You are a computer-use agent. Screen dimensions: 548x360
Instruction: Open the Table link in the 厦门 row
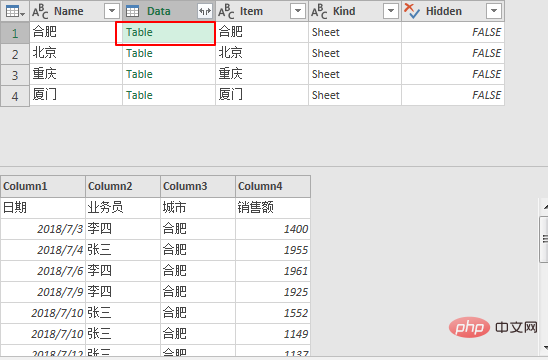(x=139, y=95)
